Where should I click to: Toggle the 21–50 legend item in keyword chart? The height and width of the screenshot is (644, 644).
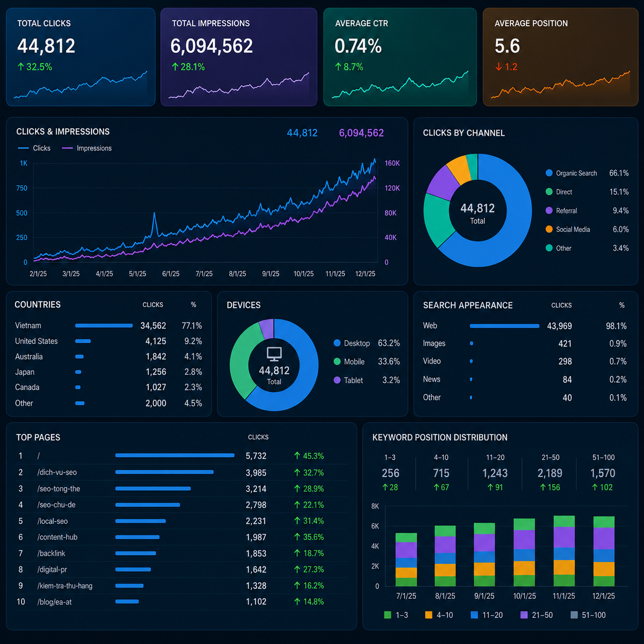pos(536,615)
